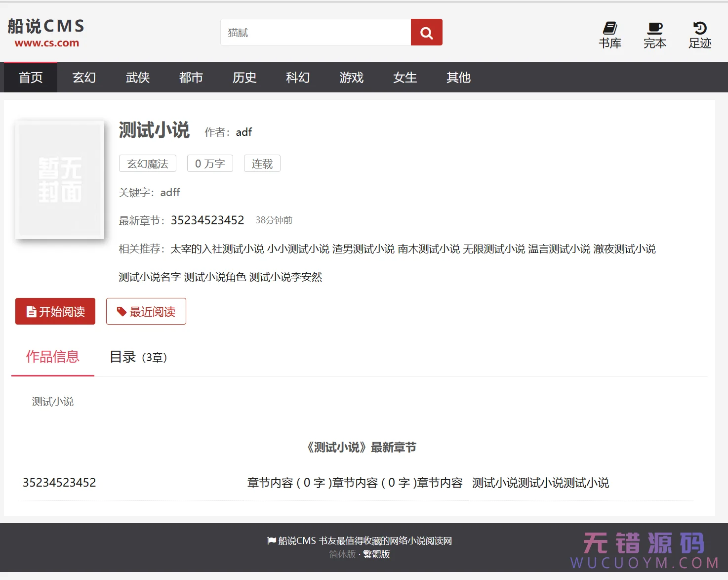Open latest chapter link 35234523452 beside 最新章节

click(207, 220)
